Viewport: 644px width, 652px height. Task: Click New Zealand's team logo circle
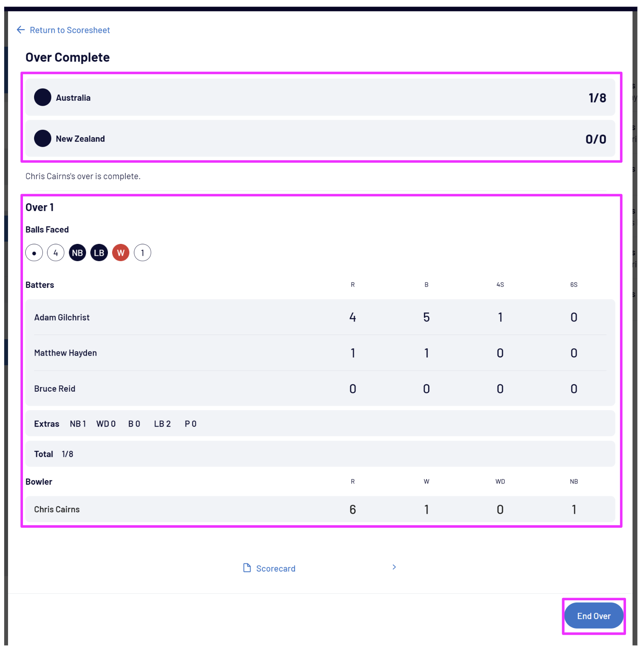42,139
